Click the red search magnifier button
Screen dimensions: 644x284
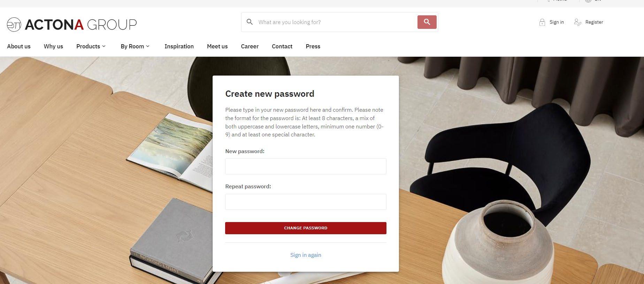(427, 22)
